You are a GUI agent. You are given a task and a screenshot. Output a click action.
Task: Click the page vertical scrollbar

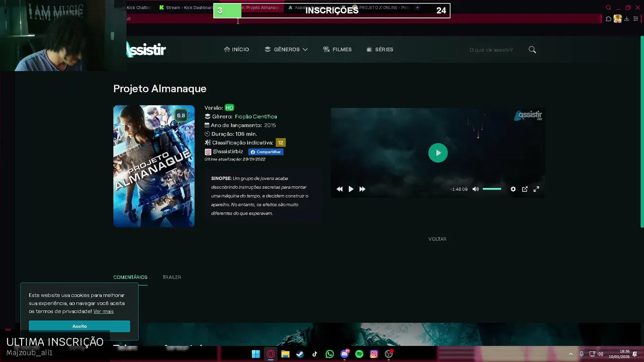tap(641, 132)
